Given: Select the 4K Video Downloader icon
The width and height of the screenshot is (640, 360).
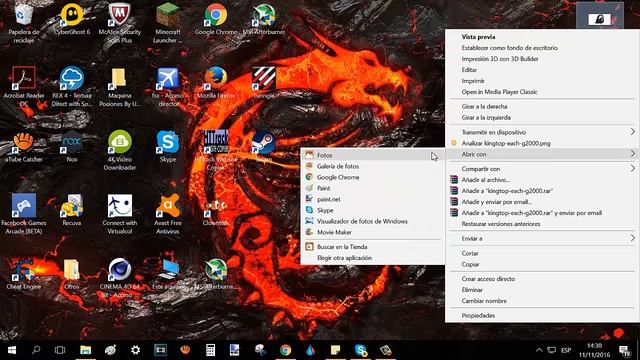Looking at the screenshot, I should point(120,151).
